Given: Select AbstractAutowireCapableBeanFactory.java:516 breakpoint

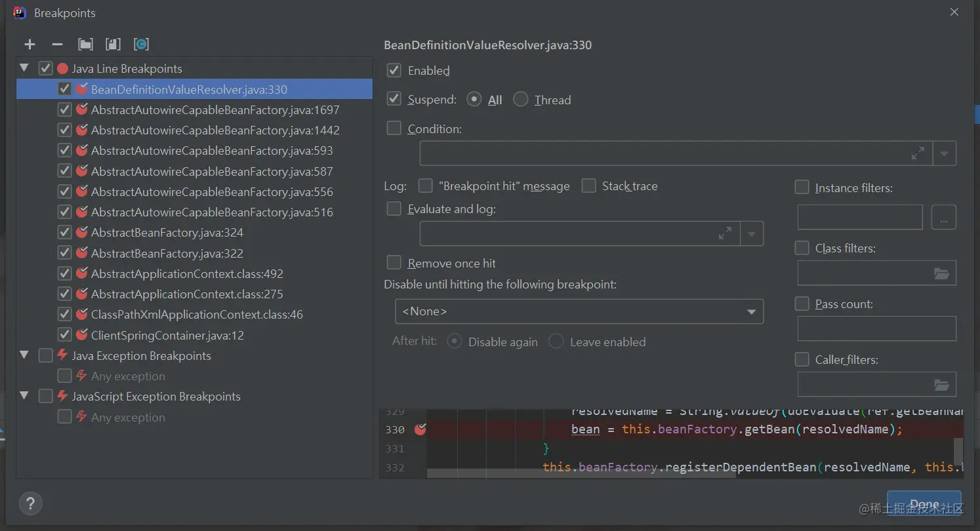Looking at the screenshot, I should point(212,212).
